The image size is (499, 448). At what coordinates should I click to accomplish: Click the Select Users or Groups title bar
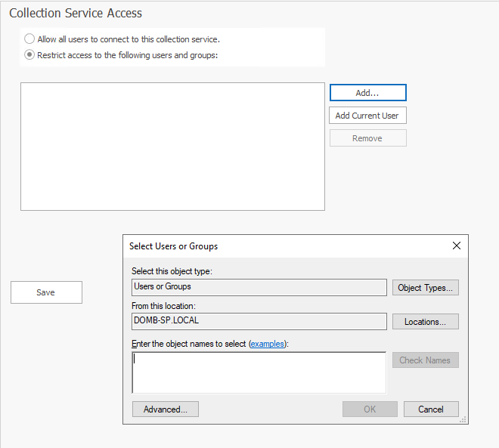[x=287, y=246]
